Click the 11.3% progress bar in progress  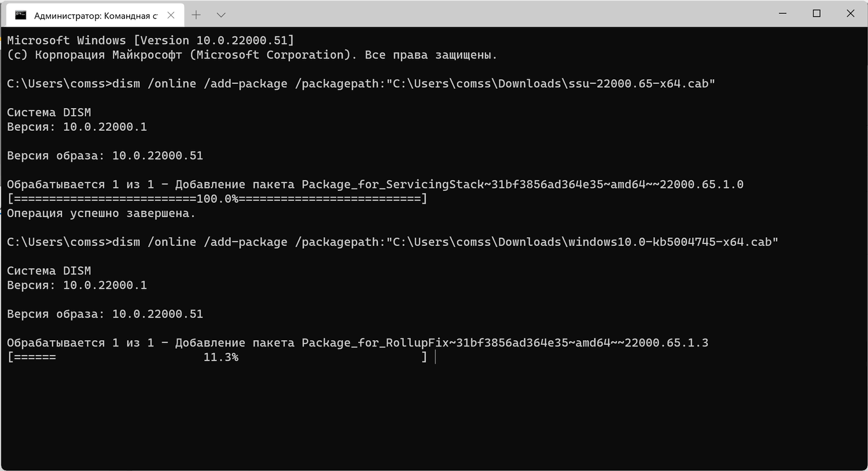(218, 358)
